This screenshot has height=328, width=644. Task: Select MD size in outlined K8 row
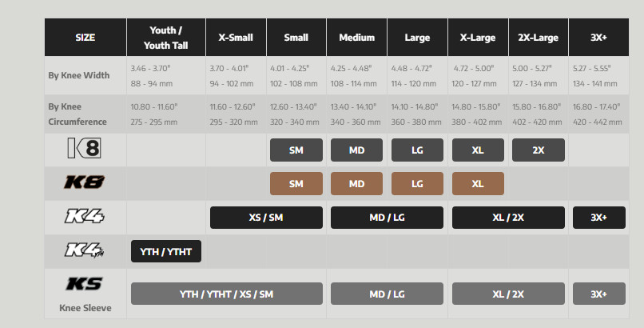356,150
